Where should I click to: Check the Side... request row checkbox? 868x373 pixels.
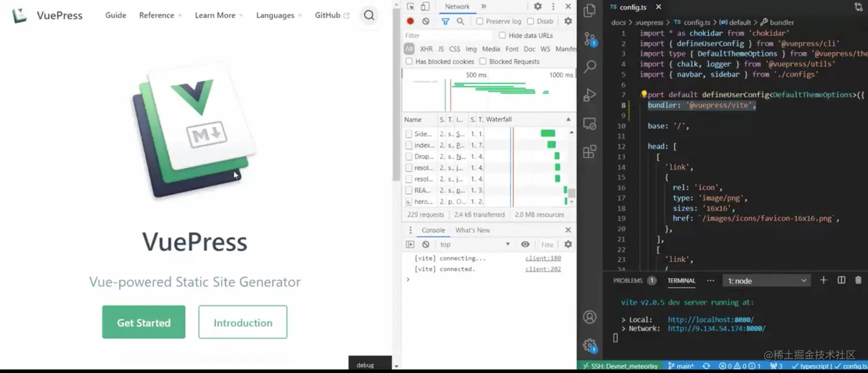click(x=409, y=134)
